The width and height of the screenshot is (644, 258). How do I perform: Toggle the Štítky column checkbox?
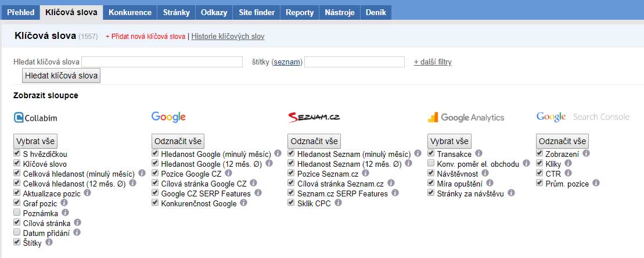click(x=17, y=242)
